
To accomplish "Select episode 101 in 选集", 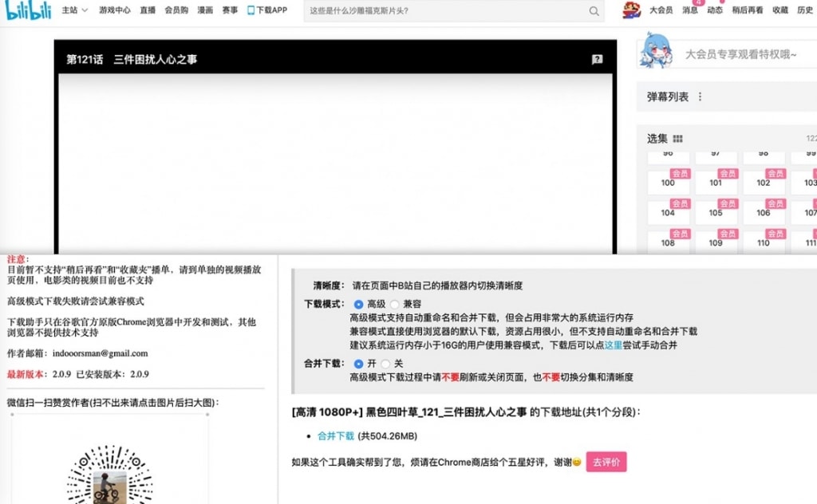I will (716, 183).
